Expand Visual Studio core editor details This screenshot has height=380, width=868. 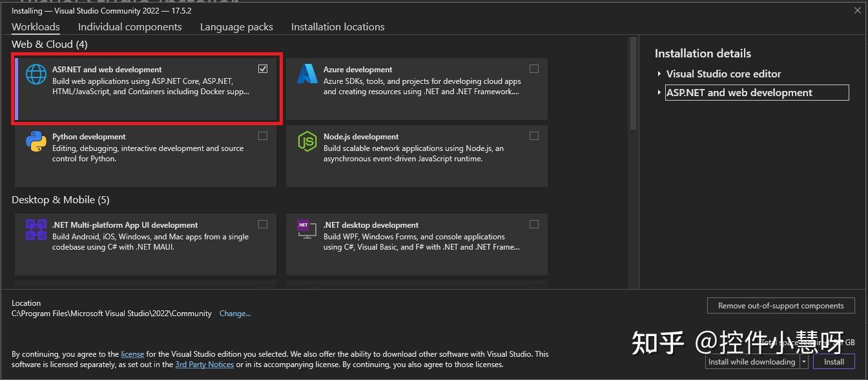pos(659,74)
